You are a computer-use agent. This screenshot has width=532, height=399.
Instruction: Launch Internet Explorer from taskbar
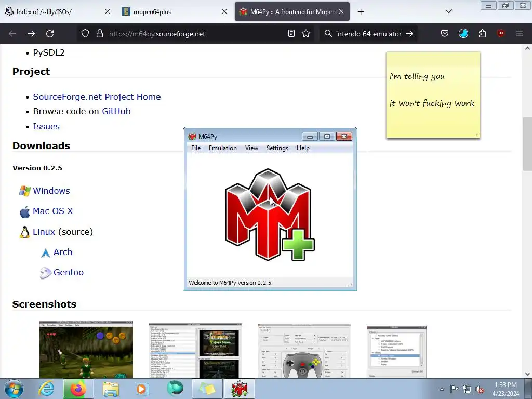(x=46, y=389)
